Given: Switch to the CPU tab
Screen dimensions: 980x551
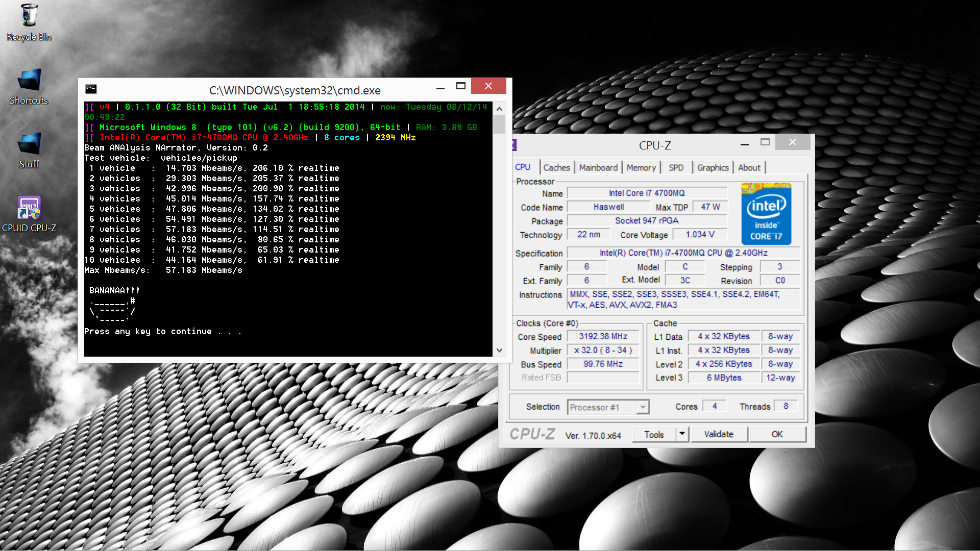Looking at the screenshot, I should click(523, 167).
